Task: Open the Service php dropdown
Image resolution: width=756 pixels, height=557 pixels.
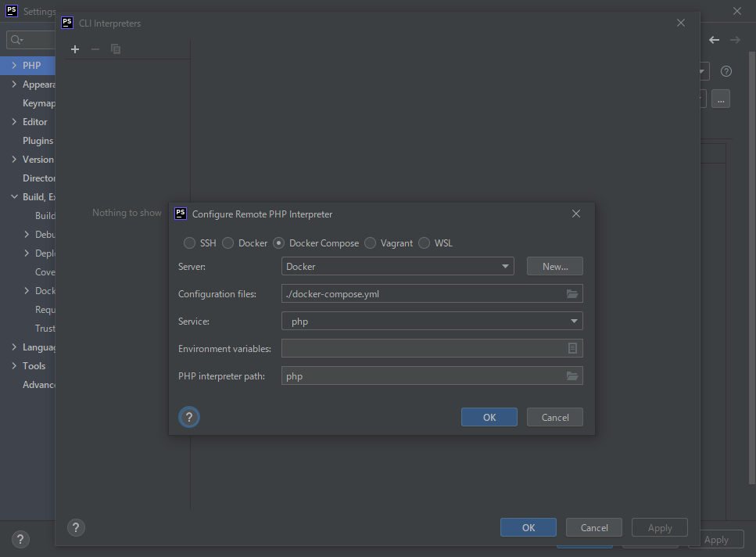Action: pos(432,322)
